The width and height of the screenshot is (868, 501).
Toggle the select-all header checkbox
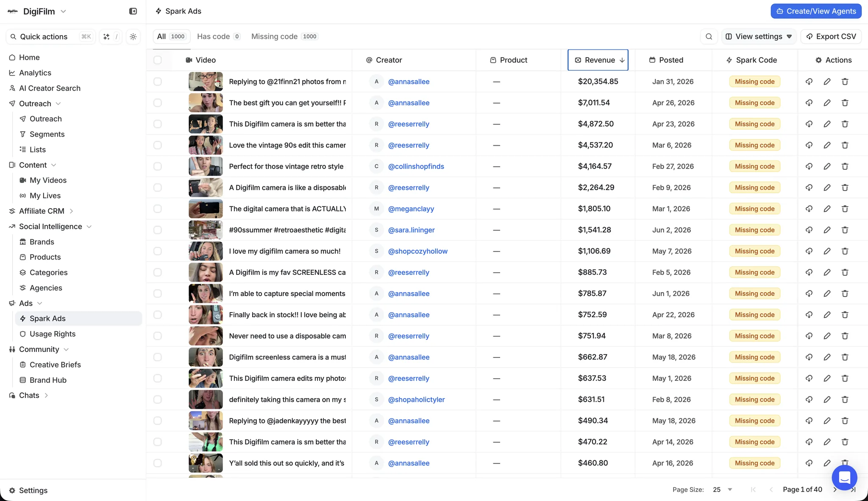(158, 60)
